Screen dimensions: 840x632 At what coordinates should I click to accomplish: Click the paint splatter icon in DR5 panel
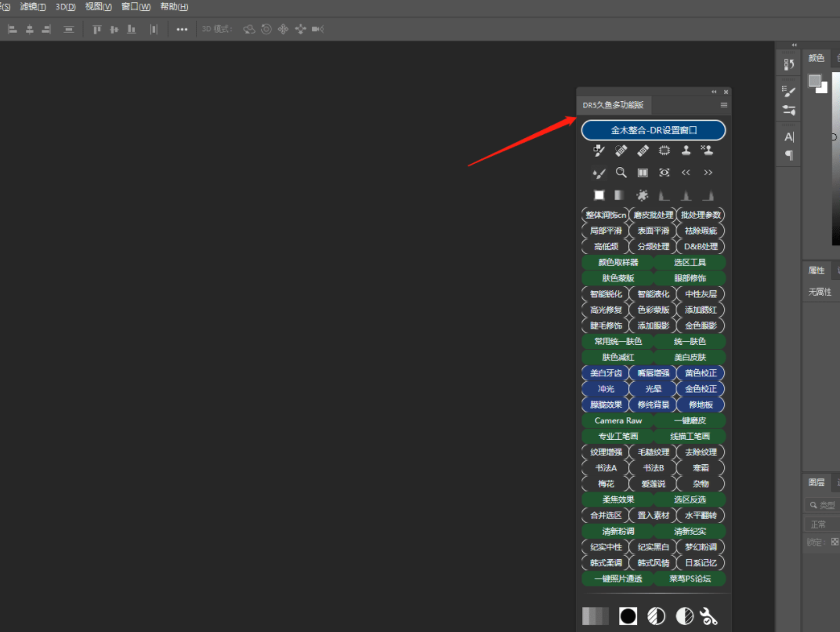pyautogui.click(x=643, y=194)
